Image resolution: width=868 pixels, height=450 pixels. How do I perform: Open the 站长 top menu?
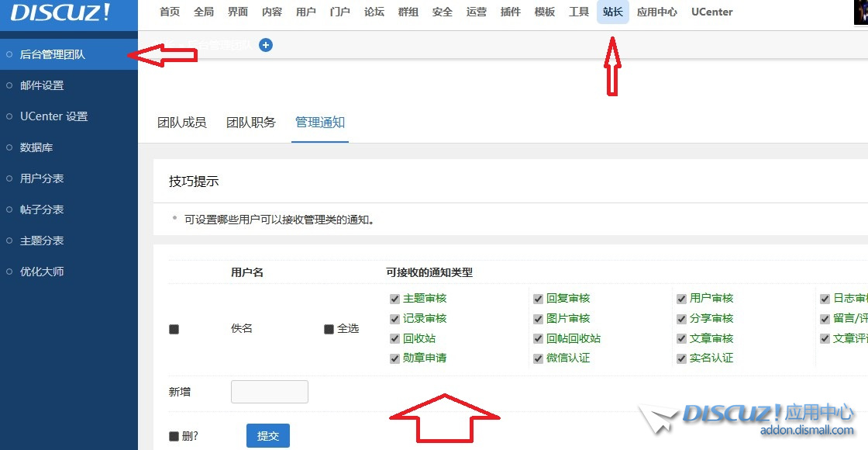click(613, 12)
